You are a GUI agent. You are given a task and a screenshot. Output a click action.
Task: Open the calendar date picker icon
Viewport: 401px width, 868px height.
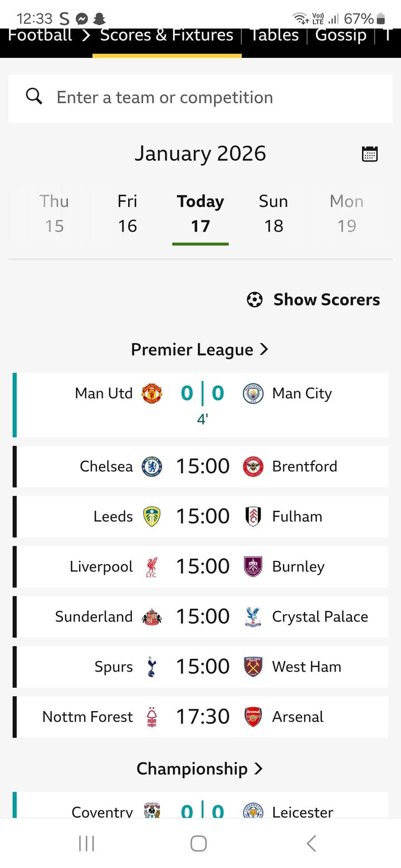370,154
